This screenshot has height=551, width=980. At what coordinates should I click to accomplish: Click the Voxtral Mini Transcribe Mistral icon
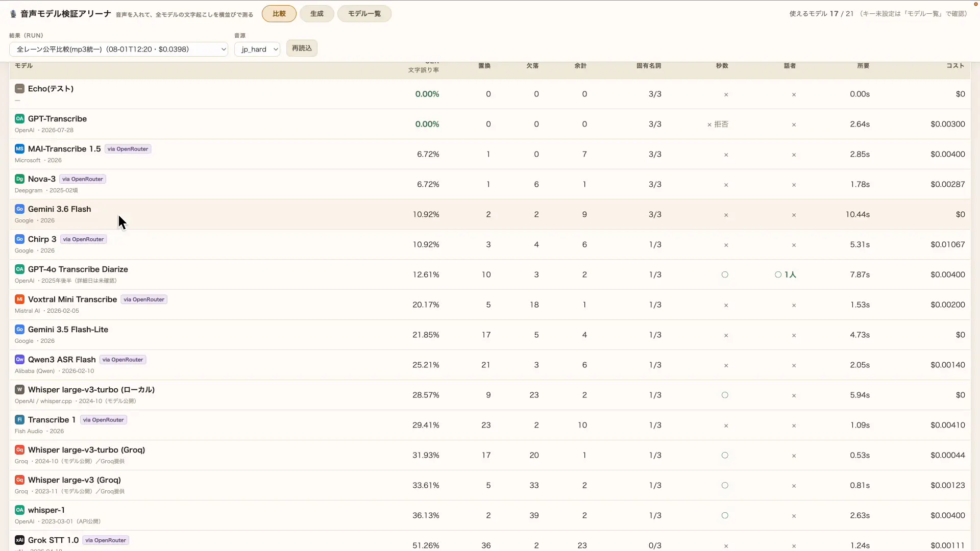click(19, 299)
